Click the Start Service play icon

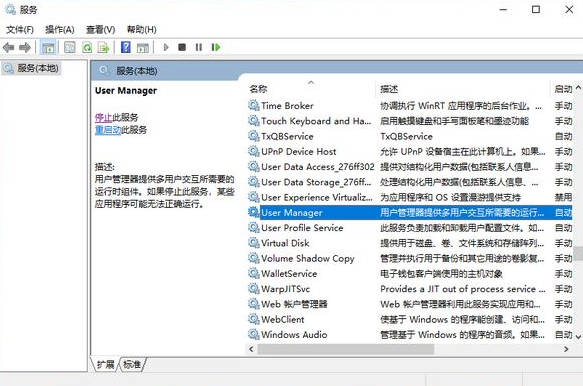[166, 47]
